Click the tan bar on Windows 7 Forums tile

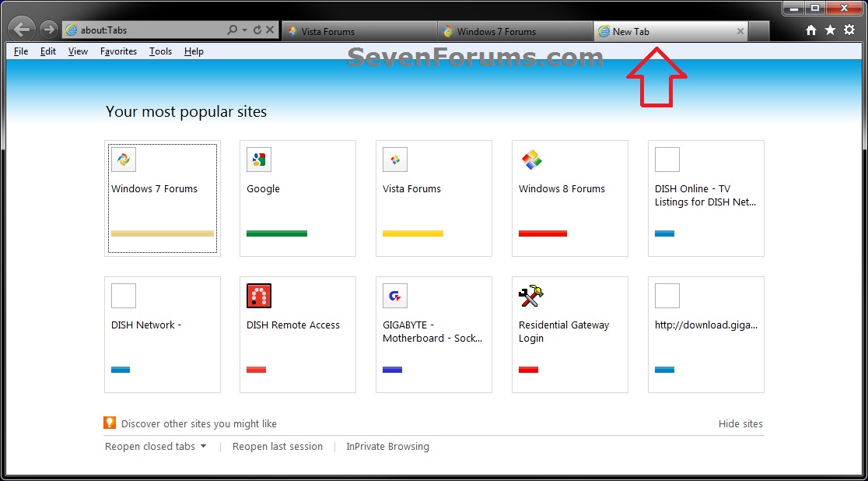click(x=163, y=233)
